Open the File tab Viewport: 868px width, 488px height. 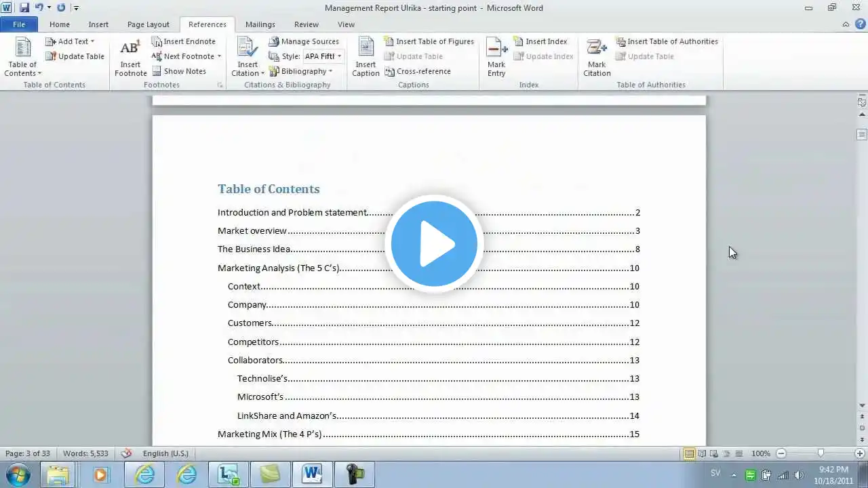pyautogui.click(x=19, y=24)
